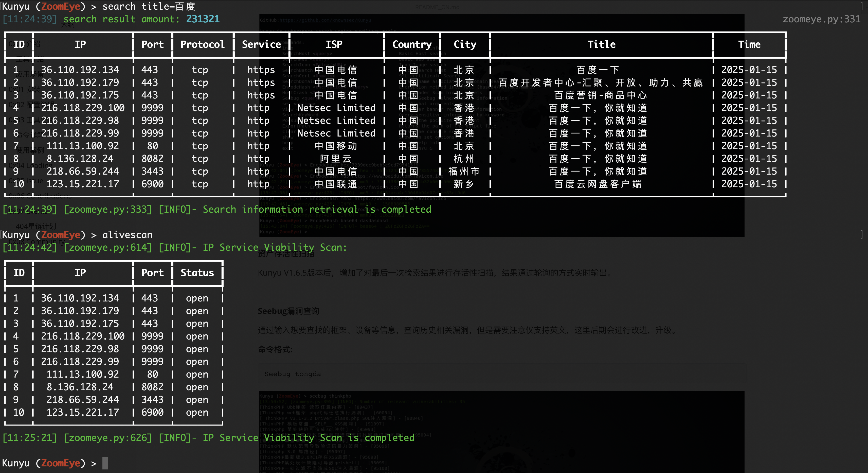Click 'zoomeye.py:331' at the top right

[x=822, y=19]
